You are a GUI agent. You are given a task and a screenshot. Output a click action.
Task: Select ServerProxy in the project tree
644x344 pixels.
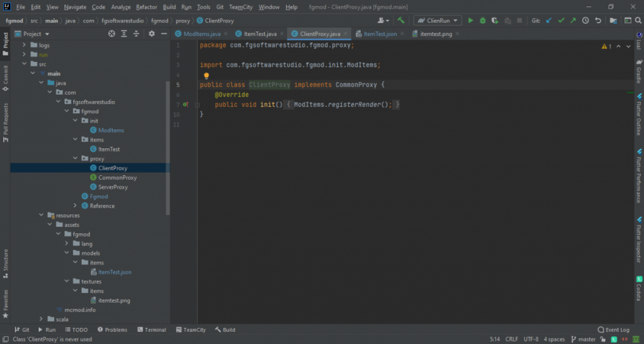(113, 187)
